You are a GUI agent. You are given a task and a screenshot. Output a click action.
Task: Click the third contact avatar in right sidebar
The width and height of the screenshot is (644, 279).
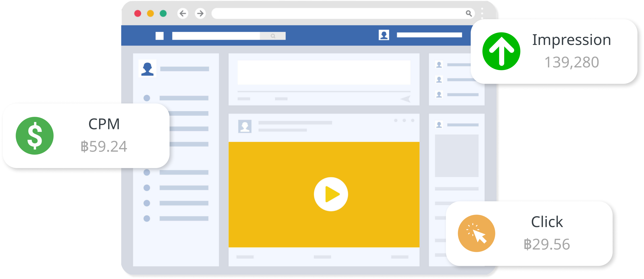tap(439, 94)
